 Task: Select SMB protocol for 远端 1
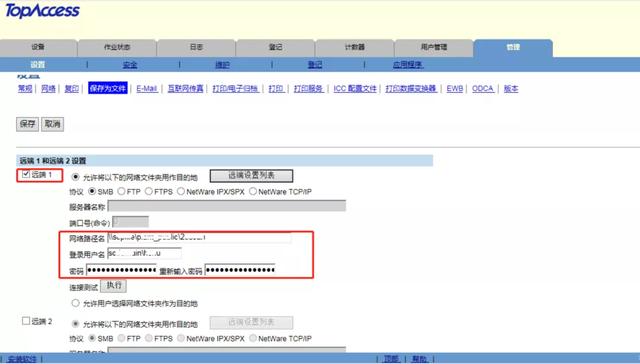tap(92, 191)
